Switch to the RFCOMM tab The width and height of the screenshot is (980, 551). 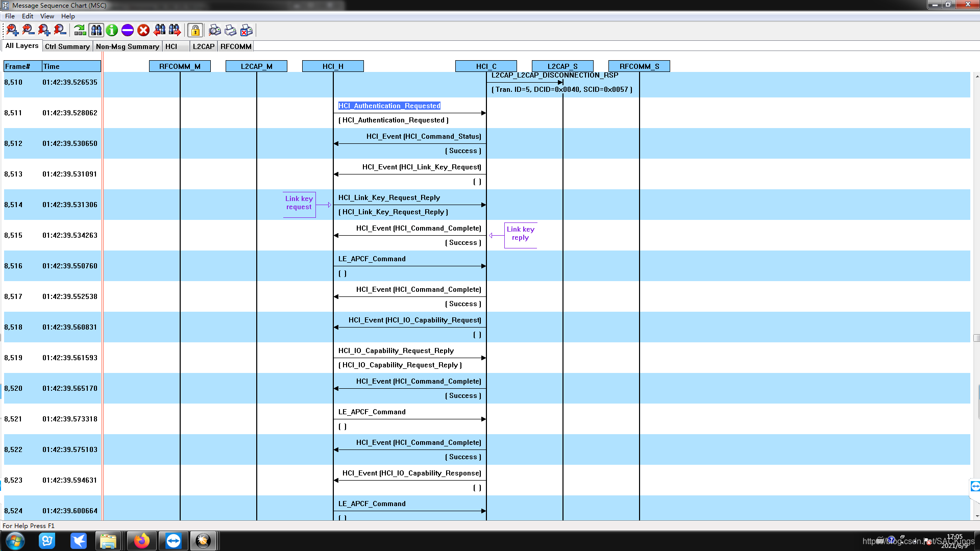point(236,46)
